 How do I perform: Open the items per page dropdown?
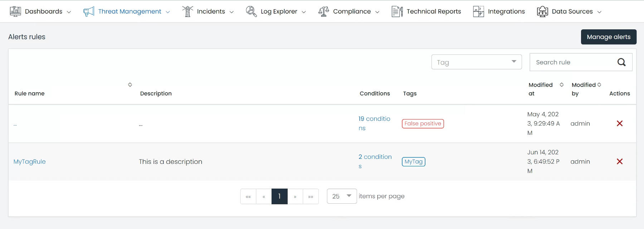coord(342,196)
